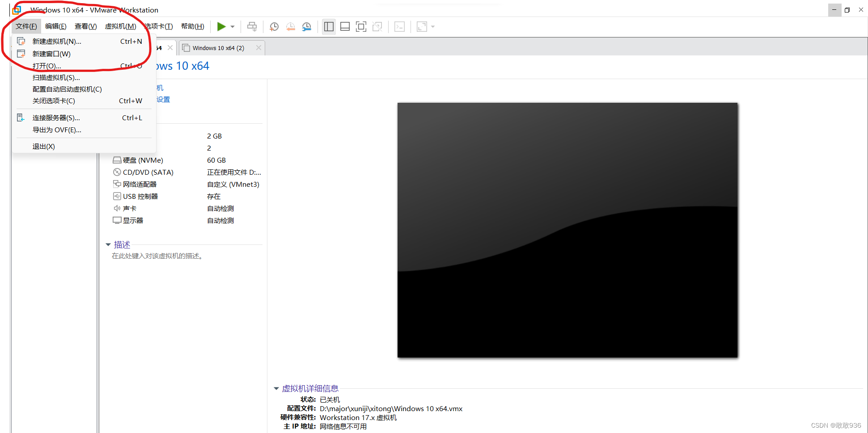Select 扫描虚拟机(S)... menu entry

tap(84, 78)
